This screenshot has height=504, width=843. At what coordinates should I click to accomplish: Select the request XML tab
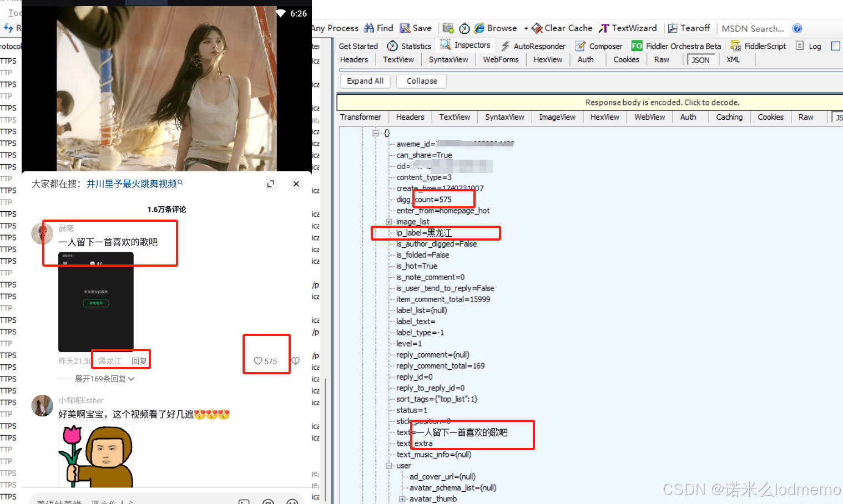tap(733, 59)
